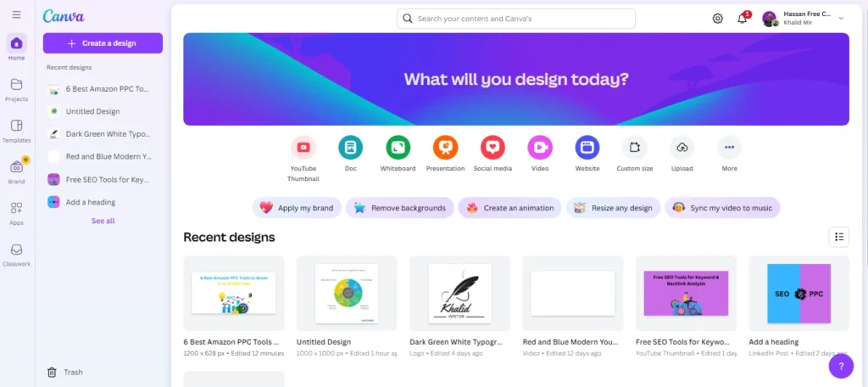
Task: Select the Remove backgrounds chip
Action: click(400, 208)
